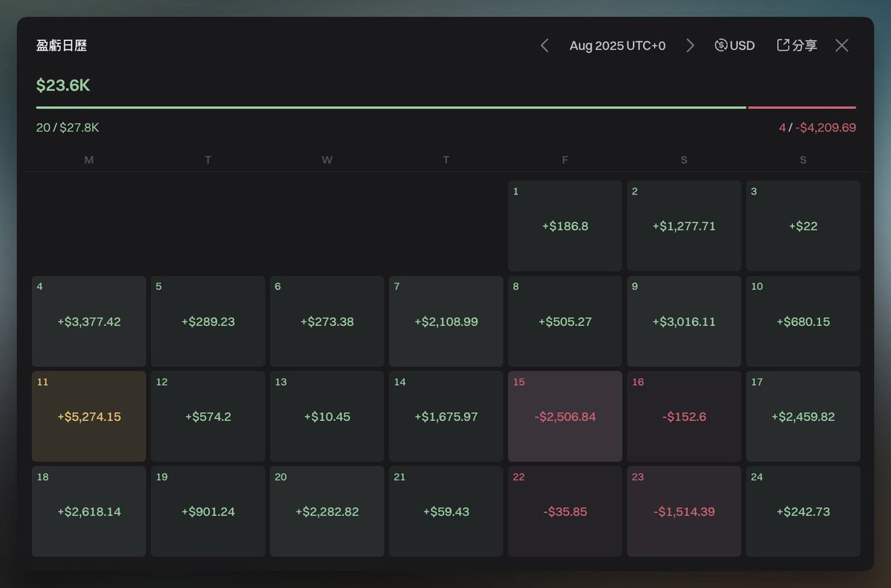Click August 16 cell with -$152.6

684,416
